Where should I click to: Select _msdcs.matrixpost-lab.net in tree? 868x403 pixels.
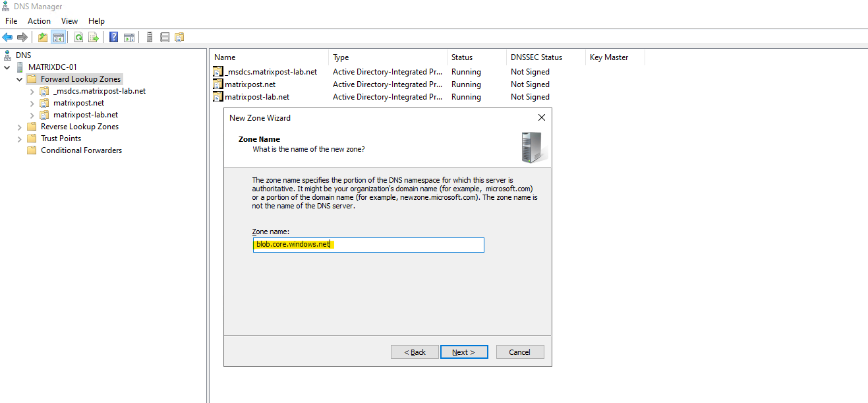(x=100, y=91)
